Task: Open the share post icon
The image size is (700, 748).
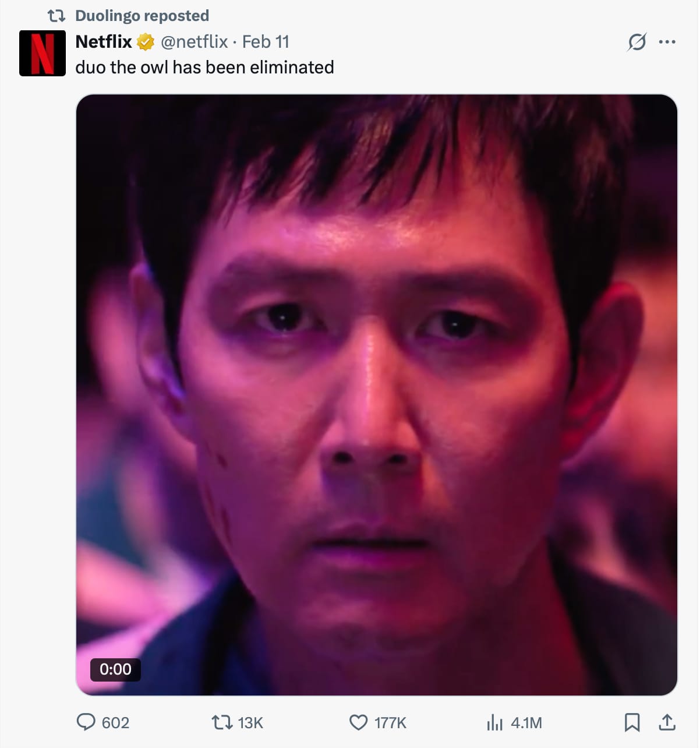Action: pos(667,722)
